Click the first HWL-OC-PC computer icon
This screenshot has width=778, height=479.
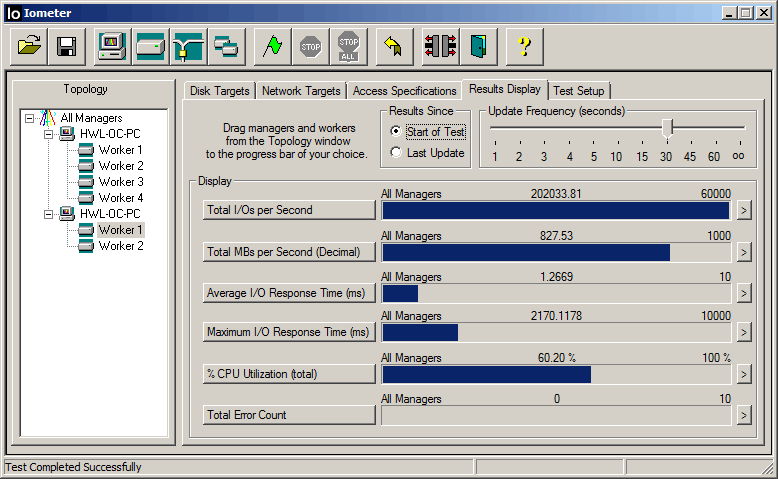pos(66,134)
